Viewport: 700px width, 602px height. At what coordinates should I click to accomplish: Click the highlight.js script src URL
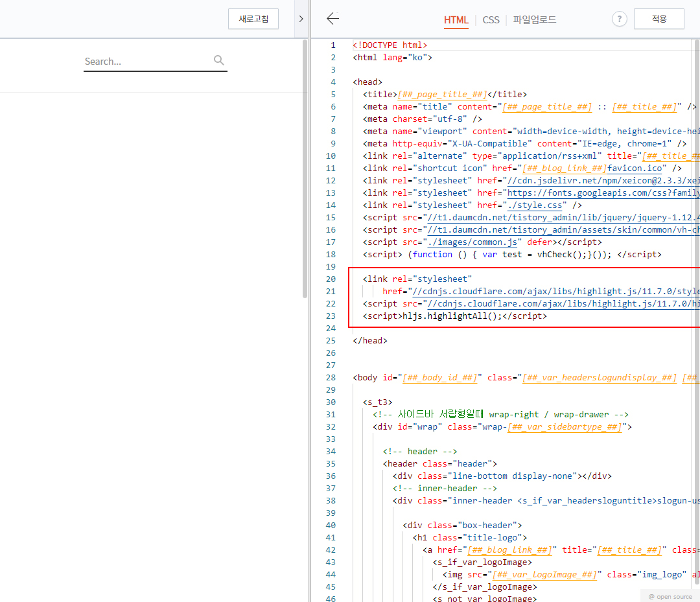point(563,304)
